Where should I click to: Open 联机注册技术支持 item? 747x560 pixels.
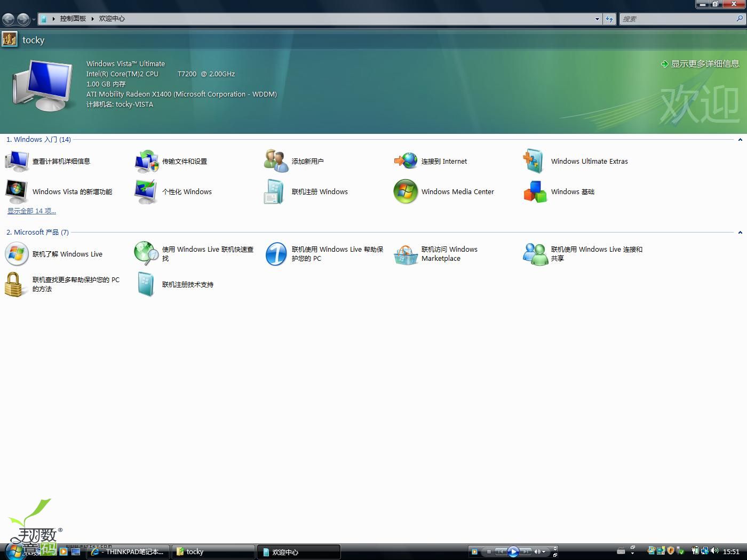[x=174, y=284]
